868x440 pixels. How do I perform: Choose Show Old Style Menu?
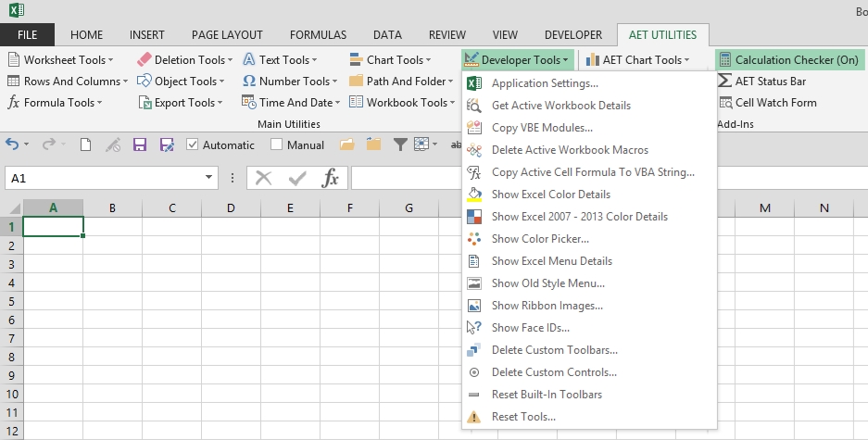(589, 283)
